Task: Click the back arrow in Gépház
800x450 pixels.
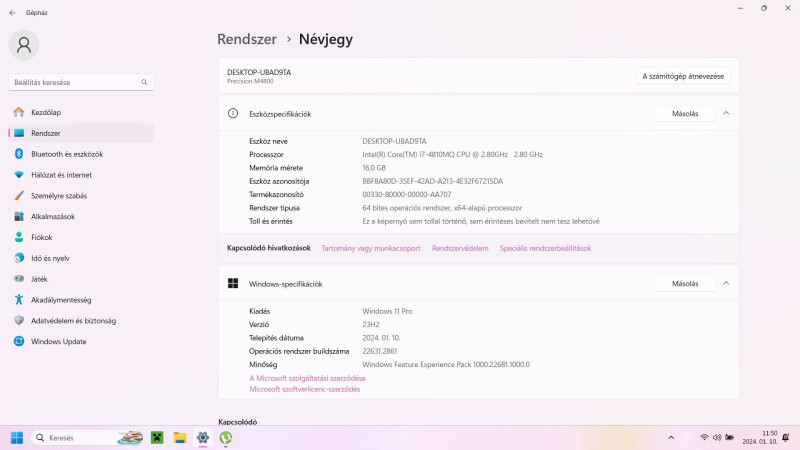Action: 12,13
